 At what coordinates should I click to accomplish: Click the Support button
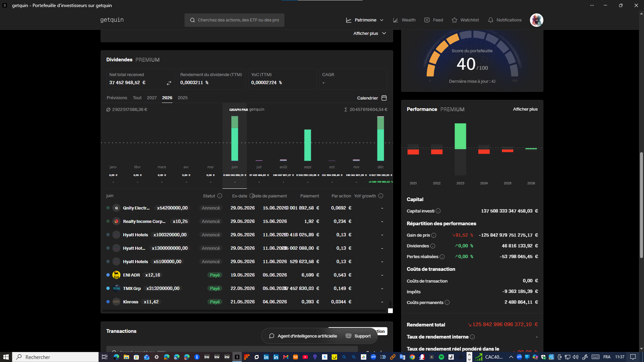coord(358,336)
